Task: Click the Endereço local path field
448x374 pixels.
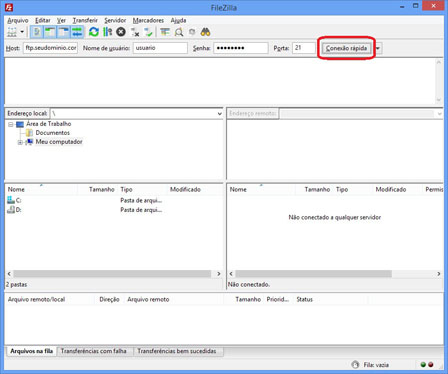Action: point(133,114)
